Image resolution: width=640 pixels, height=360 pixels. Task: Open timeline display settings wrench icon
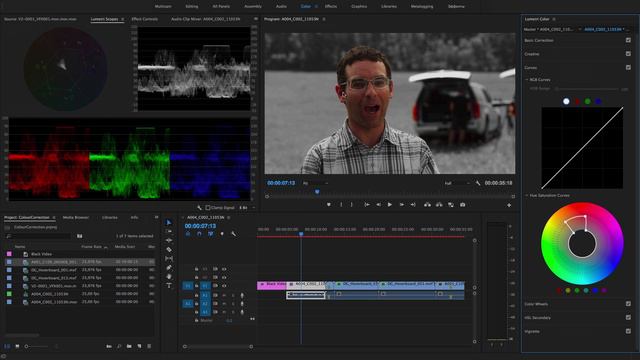pos(233,234)
